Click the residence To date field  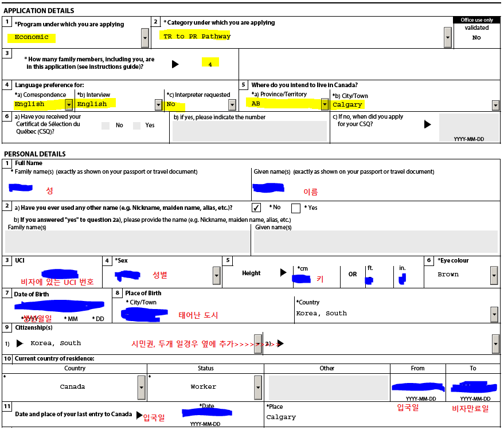(473, 387)
